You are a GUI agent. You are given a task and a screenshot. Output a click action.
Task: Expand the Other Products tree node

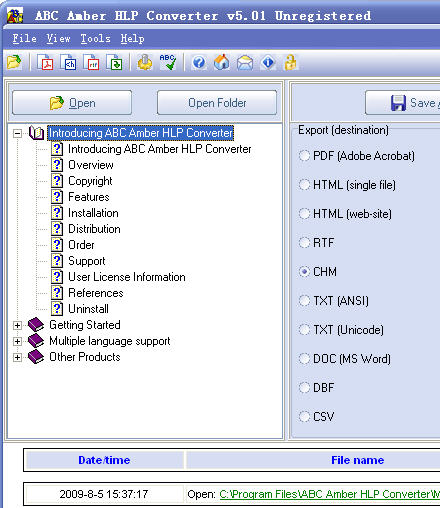(17, 357)
